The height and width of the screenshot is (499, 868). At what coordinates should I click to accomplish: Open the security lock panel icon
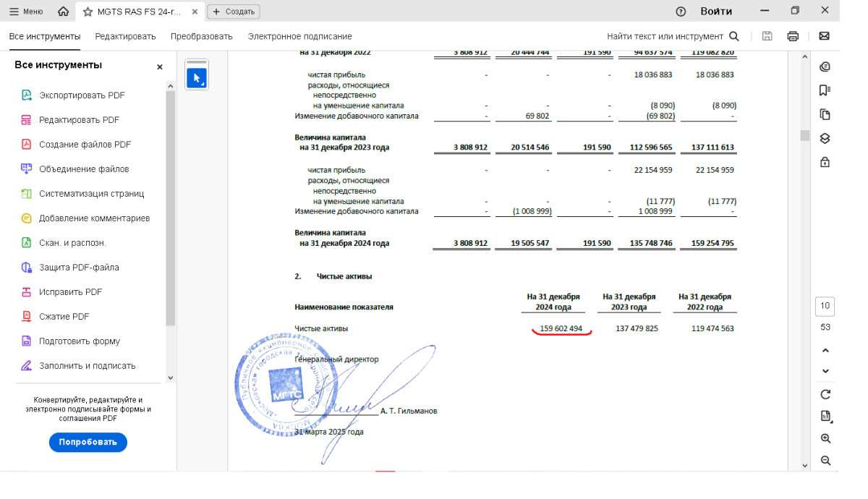[x=825, y=162]
